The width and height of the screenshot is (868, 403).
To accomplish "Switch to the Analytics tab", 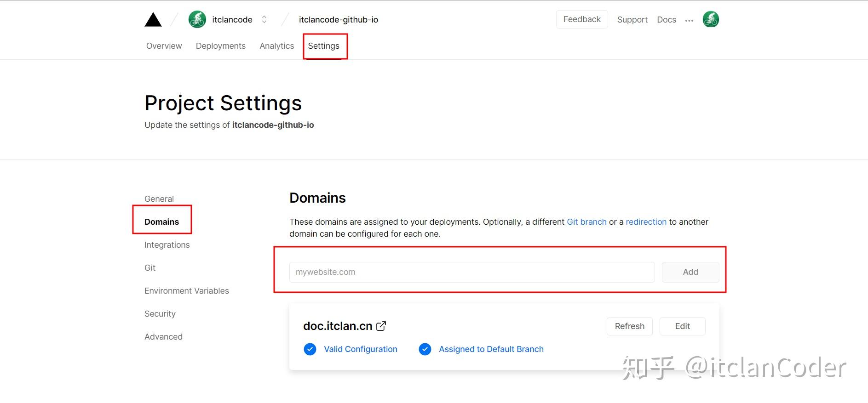I will [x=277, y=46].
